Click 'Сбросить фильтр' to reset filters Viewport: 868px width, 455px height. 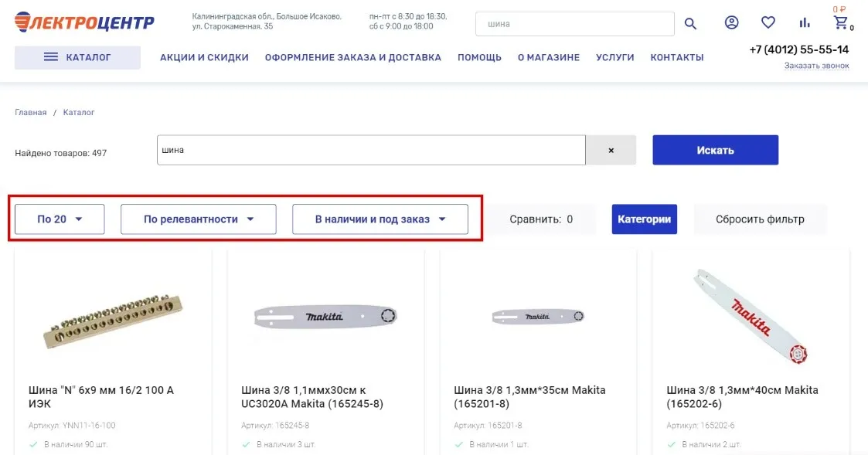(x=760, y=219)
